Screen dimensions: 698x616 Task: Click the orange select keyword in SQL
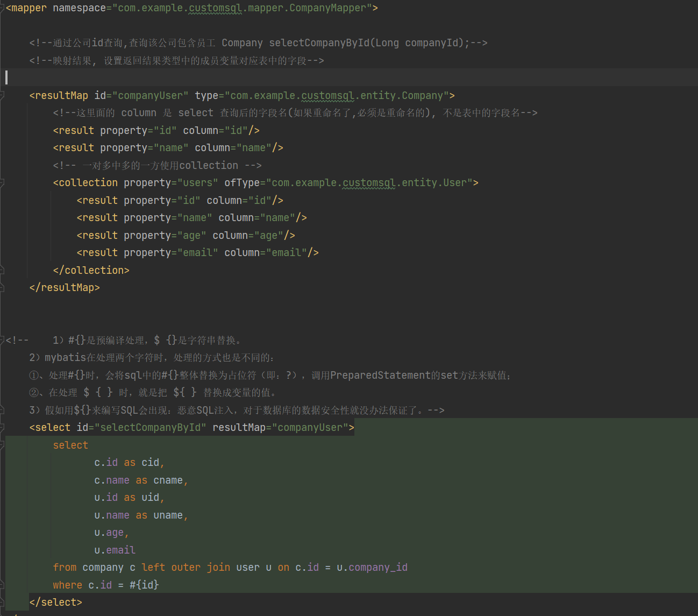click(70, 445)
